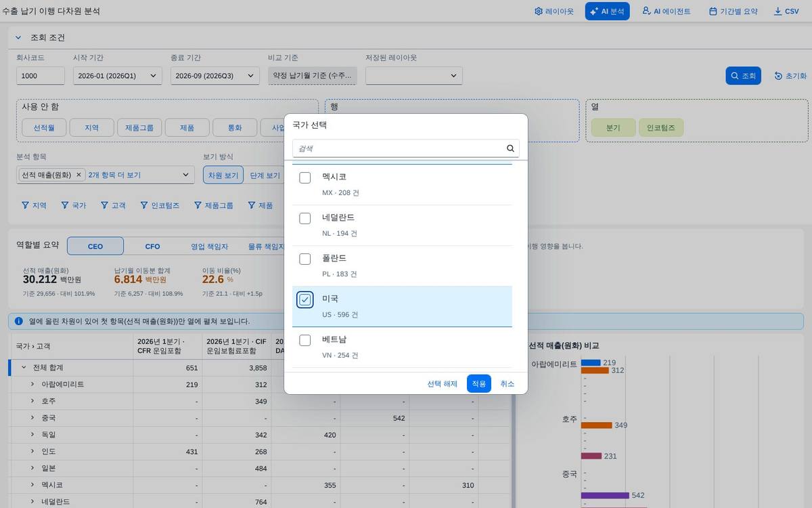
Task: Click the 2개 항목 더 보기 link
Action: [x=114, y=175]
